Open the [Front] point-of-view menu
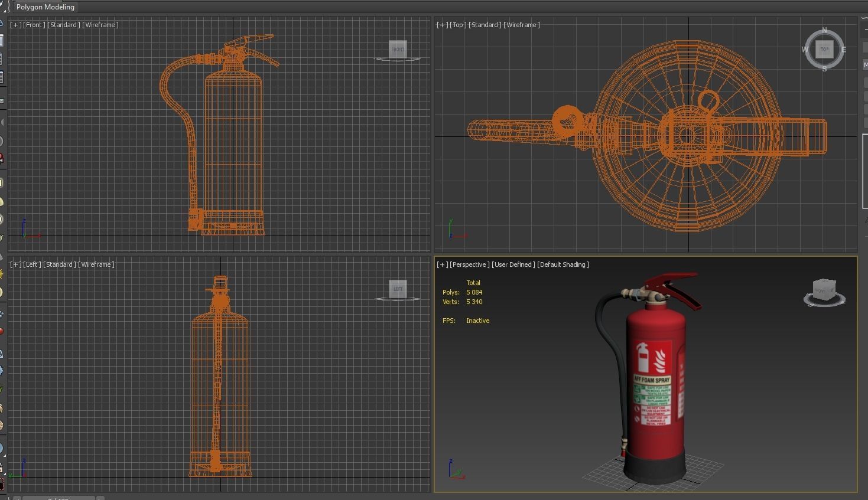868x500 pixels. (34, 25)
